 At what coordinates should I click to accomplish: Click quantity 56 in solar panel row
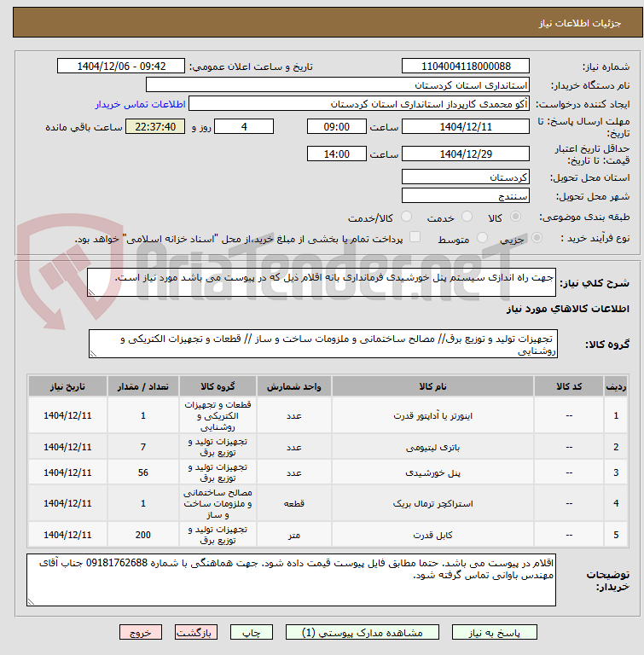point(143,472)
